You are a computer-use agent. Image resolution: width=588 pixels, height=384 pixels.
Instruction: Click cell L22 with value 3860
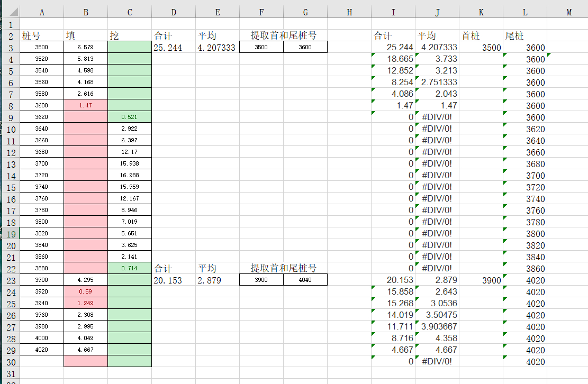coord(525,268)
